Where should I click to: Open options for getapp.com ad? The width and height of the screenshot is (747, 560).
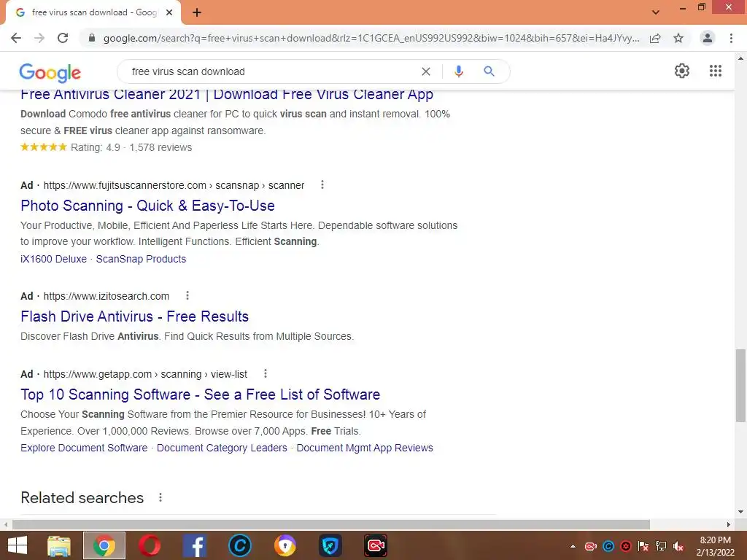266,374
